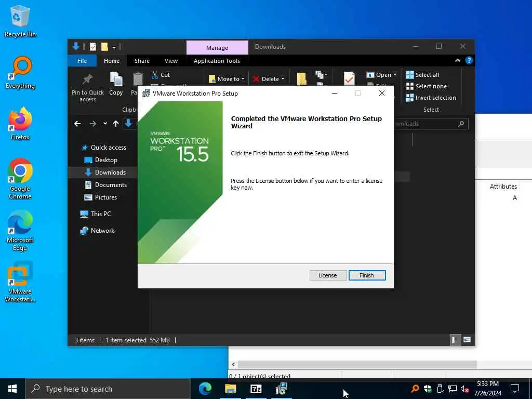
Task: Open the Everything search desktop icon
Action: click(20, 73)
